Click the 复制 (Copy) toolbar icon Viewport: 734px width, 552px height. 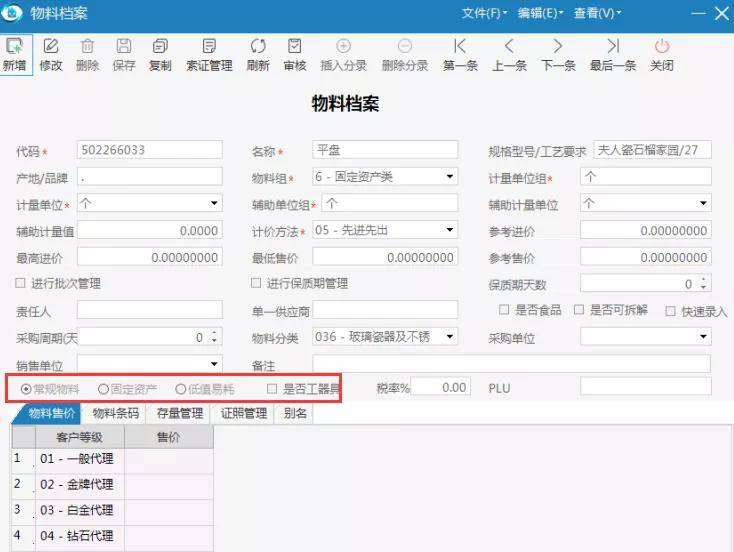click(x=160, y=47)
